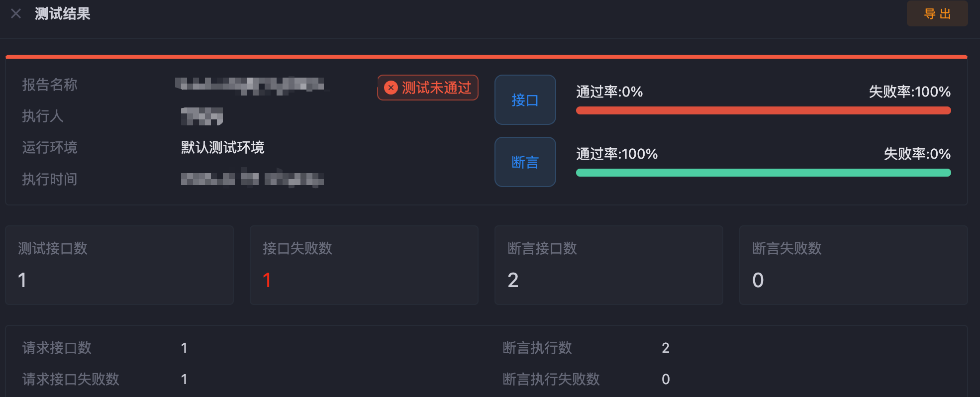Image resolution: width=980 pixels, height=397 pixels.
Task: Select the 断言 tile
Action: click(x=525, y=162)
